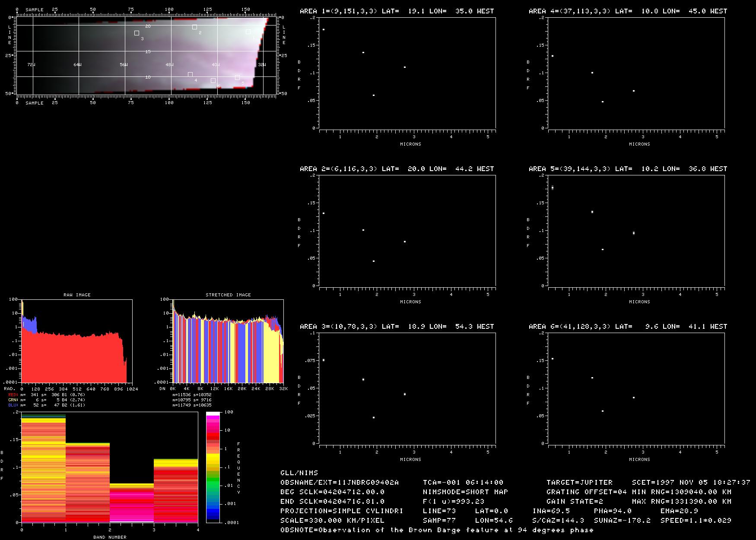Click the highest data point in AREA 6 plot

click(x=553, y=359)
